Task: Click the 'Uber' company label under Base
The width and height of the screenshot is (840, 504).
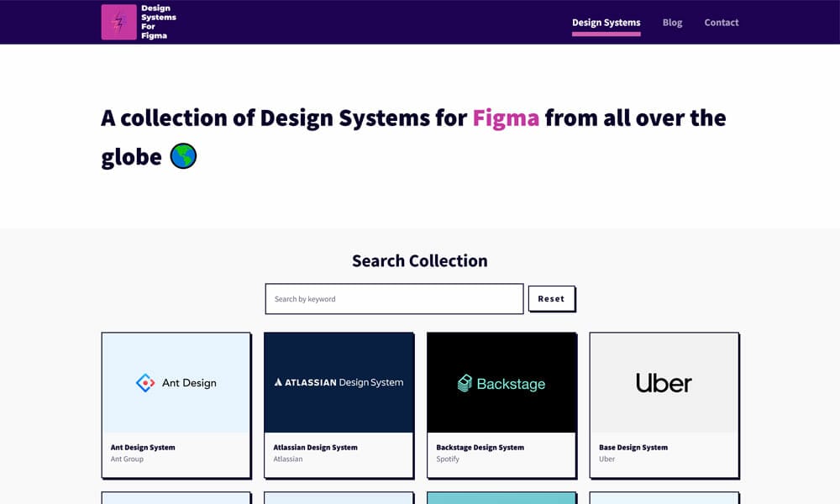Action: click(x=606, y=459)
